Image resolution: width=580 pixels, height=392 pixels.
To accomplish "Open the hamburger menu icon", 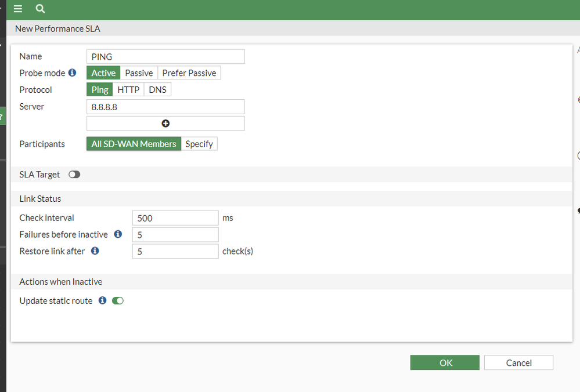I will [18, 9].
